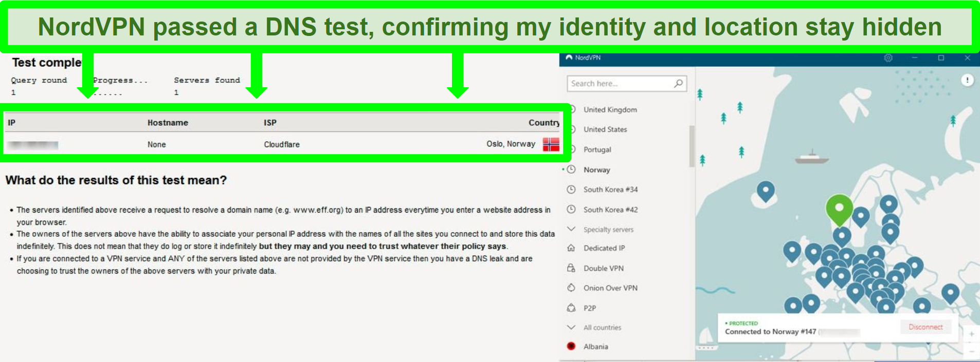Click the 'Servers found' label
This screenshot has height=362, width=980.
point(207,80)
